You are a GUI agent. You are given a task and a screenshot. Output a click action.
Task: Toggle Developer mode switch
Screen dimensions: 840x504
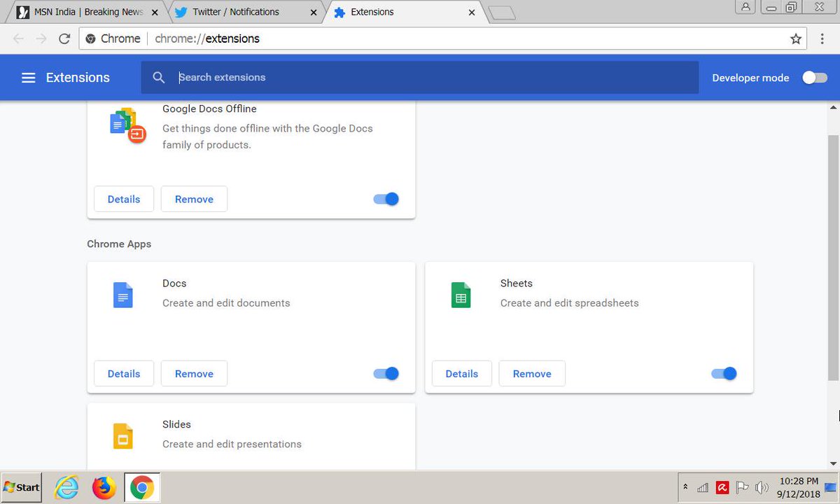815,78
